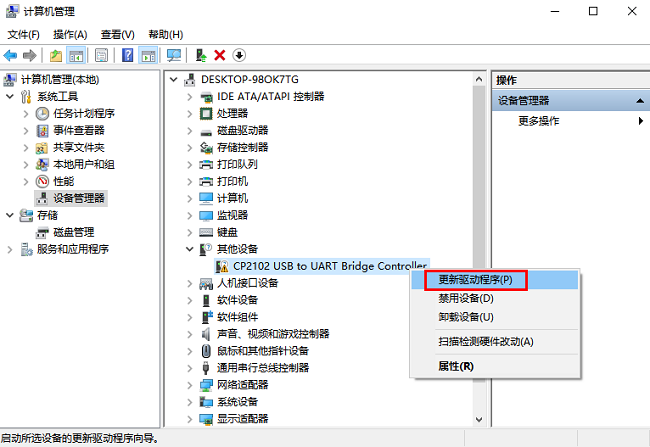The height and width of the screenshot is (447, 650).
Task: Click 属性(R) in the context menu
Action: coord(455,366)
